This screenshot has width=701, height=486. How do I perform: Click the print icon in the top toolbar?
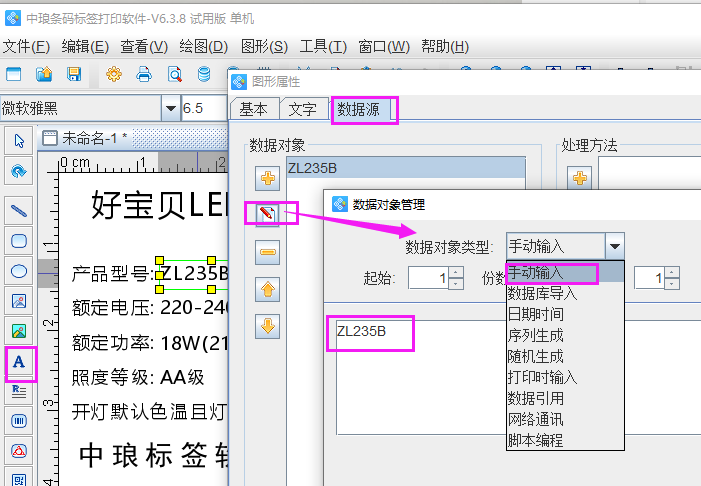[x=144, y=74]
